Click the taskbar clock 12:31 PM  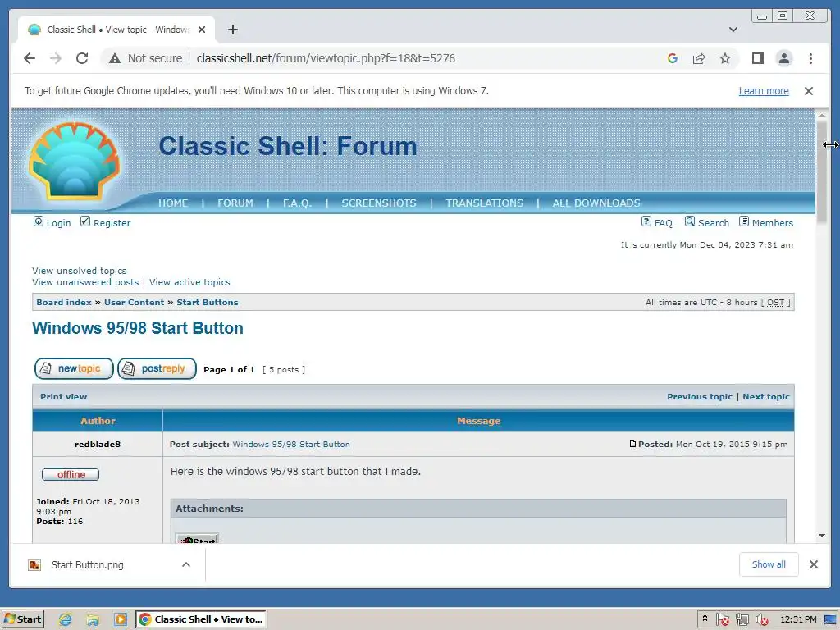coord(798,620)
